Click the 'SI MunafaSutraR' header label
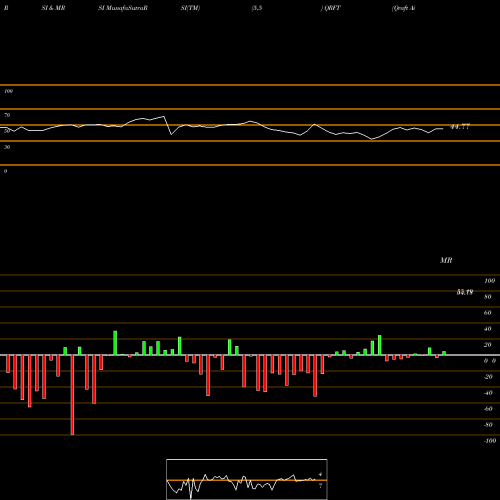 tap(123, 8)
